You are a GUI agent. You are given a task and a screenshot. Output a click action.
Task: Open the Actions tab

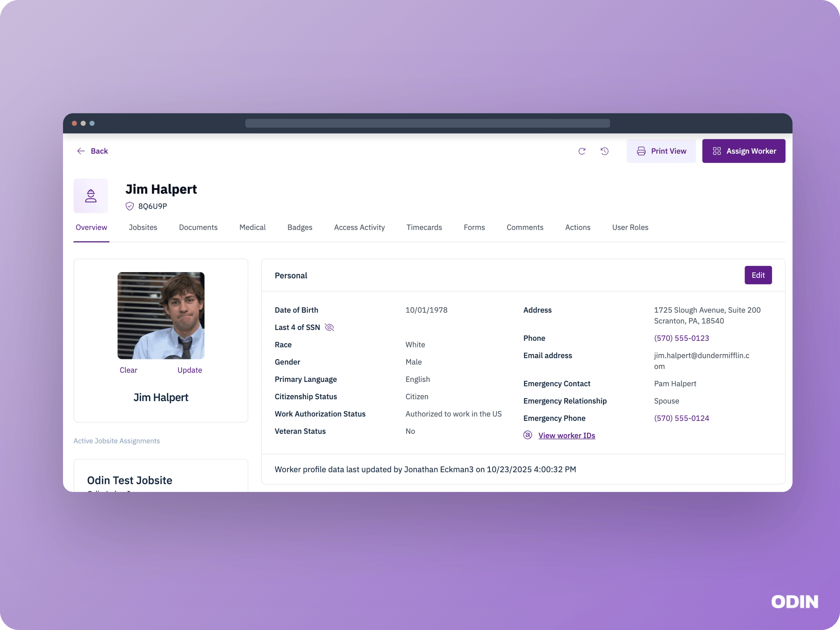pyautogui.click(x=577, y=227)
